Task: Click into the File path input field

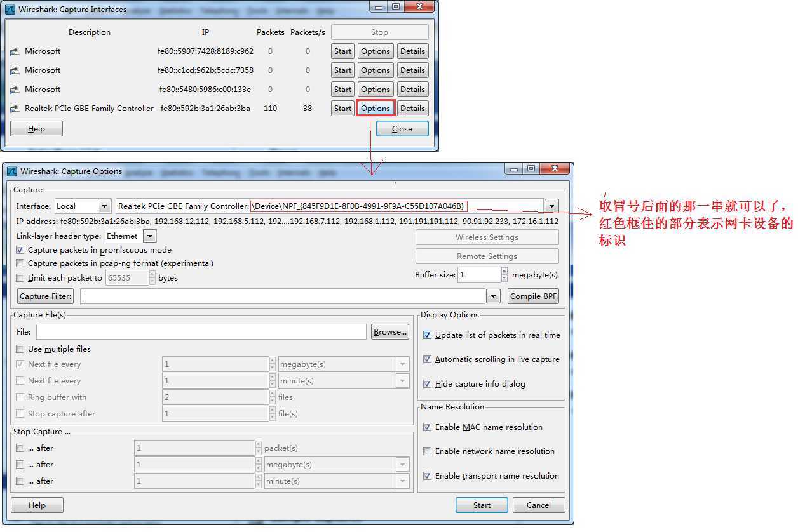Action: (x=201, y=332)
